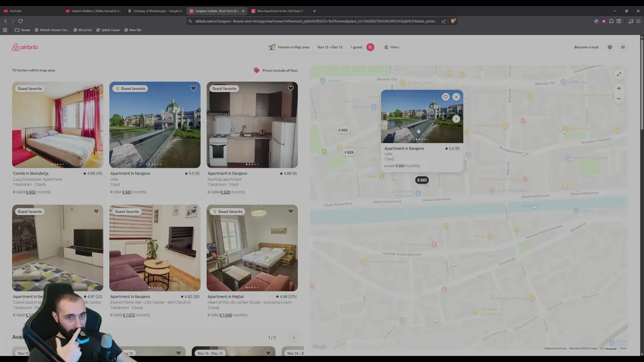Open the apps grid in bookmarks bar
This screenshot has height=362, width=644.
click(x=5, y=30)
